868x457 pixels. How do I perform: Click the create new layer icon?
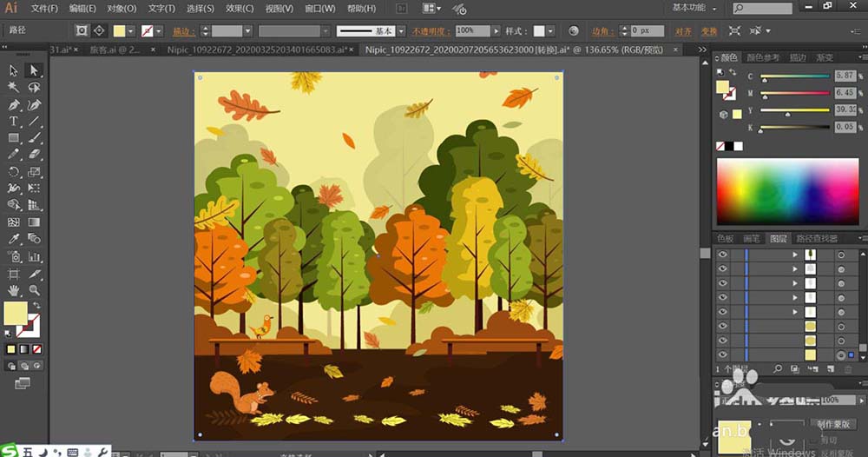(x=831, y=369)
